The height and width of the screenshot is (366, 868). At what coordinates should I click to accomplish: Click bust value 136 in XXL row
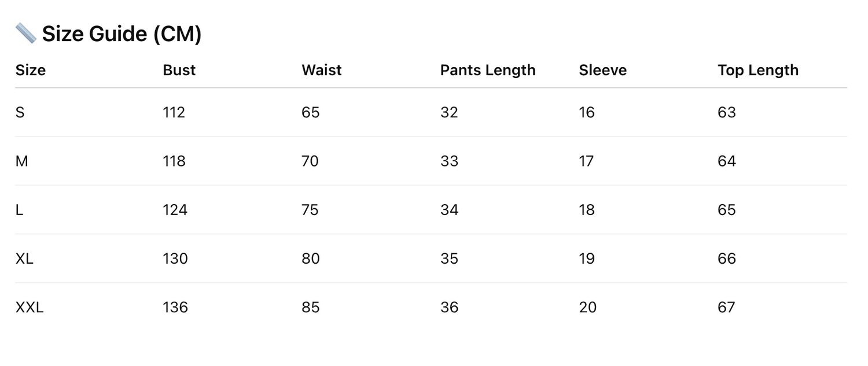click(x=175, y=307)
